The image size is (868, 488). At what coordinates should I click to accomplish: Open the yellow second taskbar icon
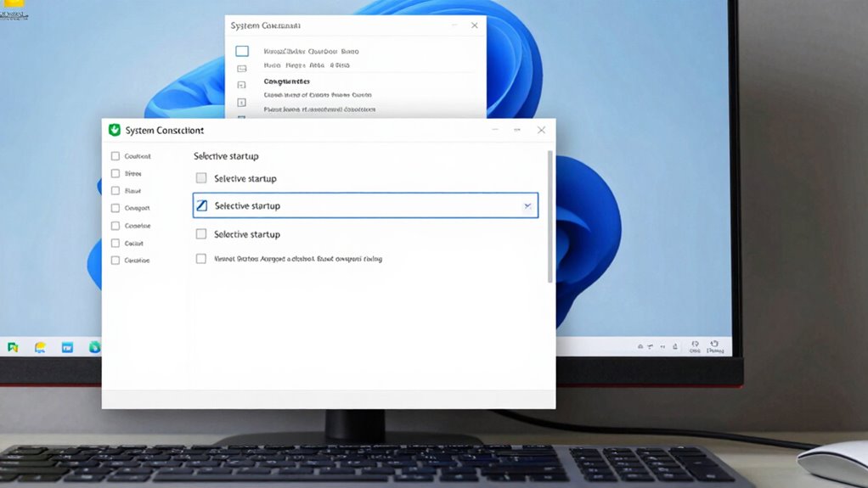40,347
